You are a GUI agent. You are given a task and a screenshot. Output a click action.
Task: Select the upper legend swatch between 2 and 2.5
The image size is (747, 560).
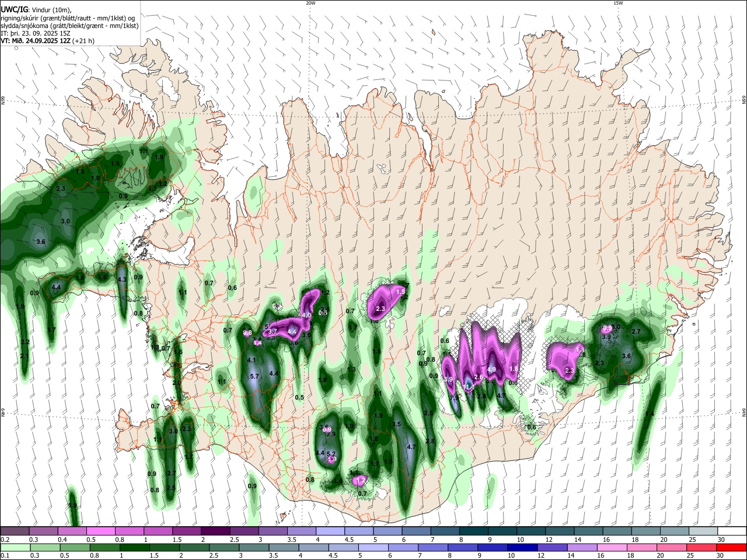coord(215,531)
